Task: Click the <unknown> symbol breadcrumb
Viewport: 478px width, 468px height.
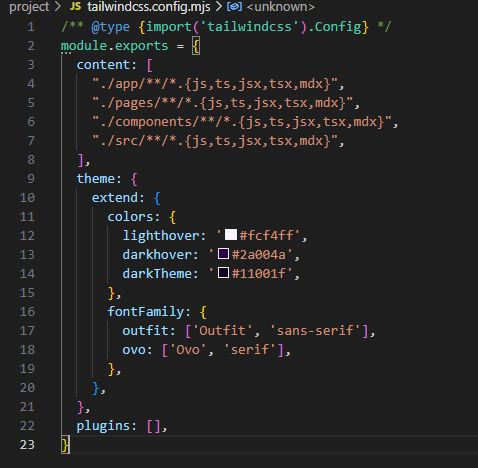Action: click(281, 7)
